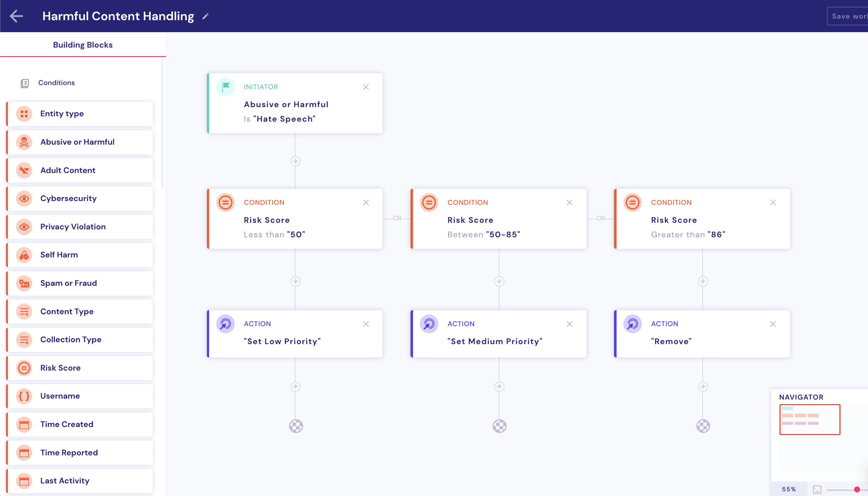868x496 pixels.
Task: Click the Spam or Fraud icon
Action: pos(24,283)
